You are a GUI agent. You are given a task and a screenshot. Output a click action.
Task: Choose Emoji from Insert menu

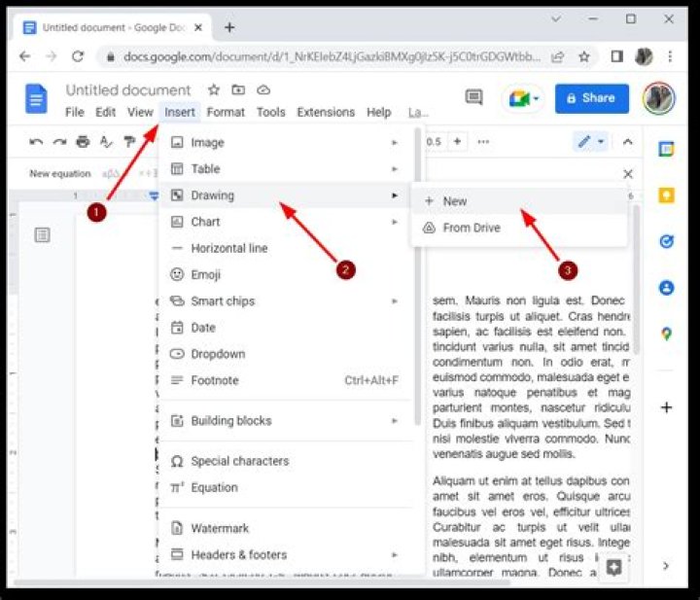(286, 274)
